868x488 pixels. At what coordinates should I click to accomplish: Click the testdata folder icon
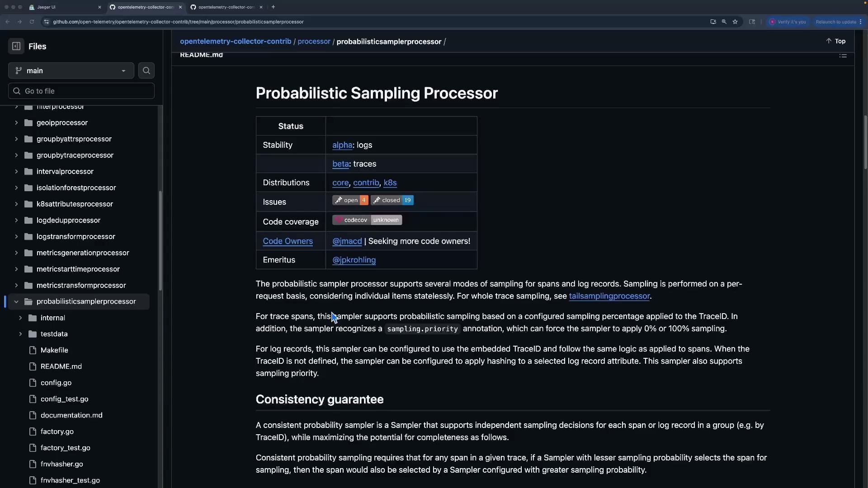point(33,334)
